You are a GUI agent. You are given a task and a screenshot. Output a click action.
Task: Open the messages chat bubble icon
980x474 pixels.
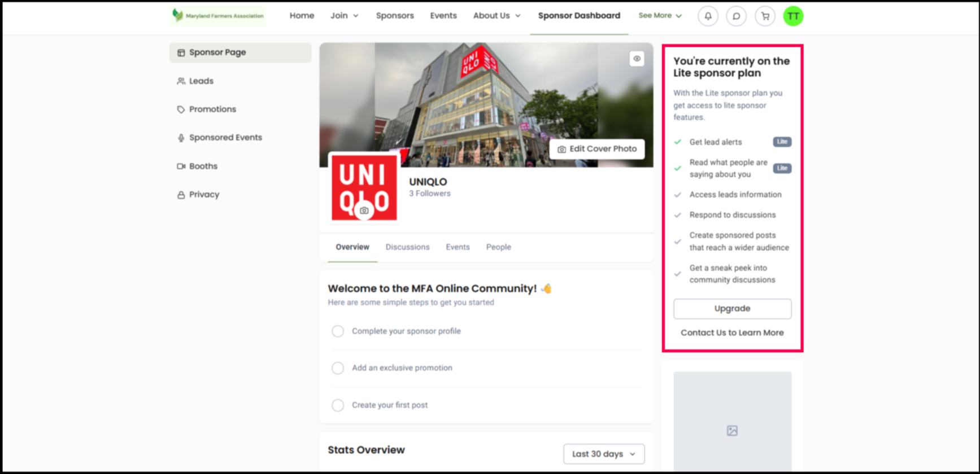(x=736, y=16)
